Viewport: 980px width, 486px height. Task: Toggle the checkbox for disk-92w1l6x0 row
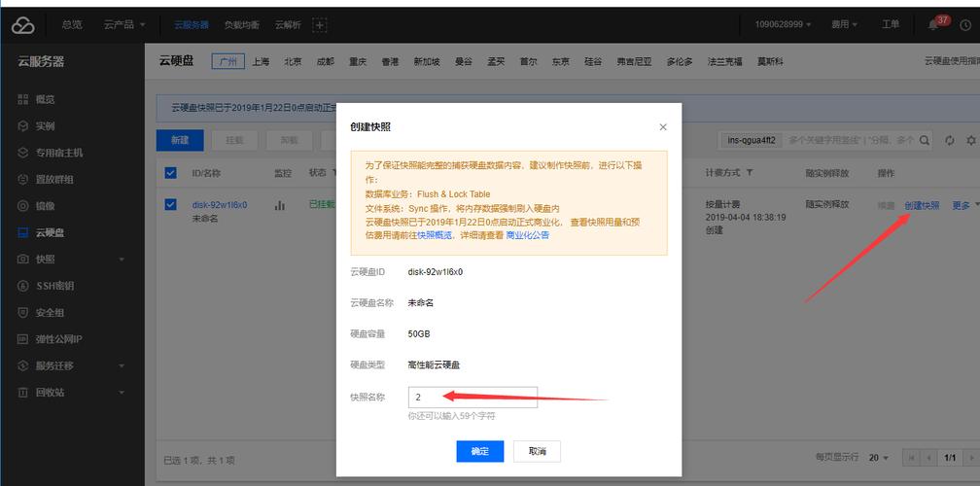coord(170,204)
